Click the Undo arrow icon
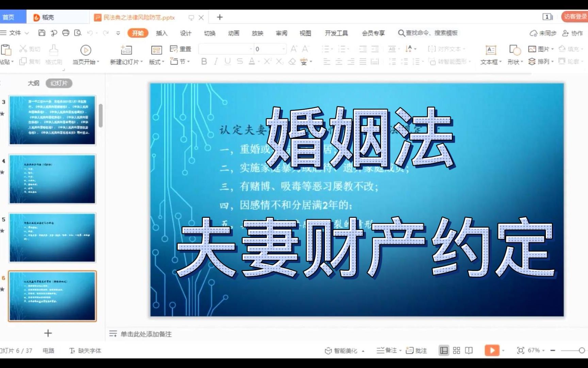 90,33
